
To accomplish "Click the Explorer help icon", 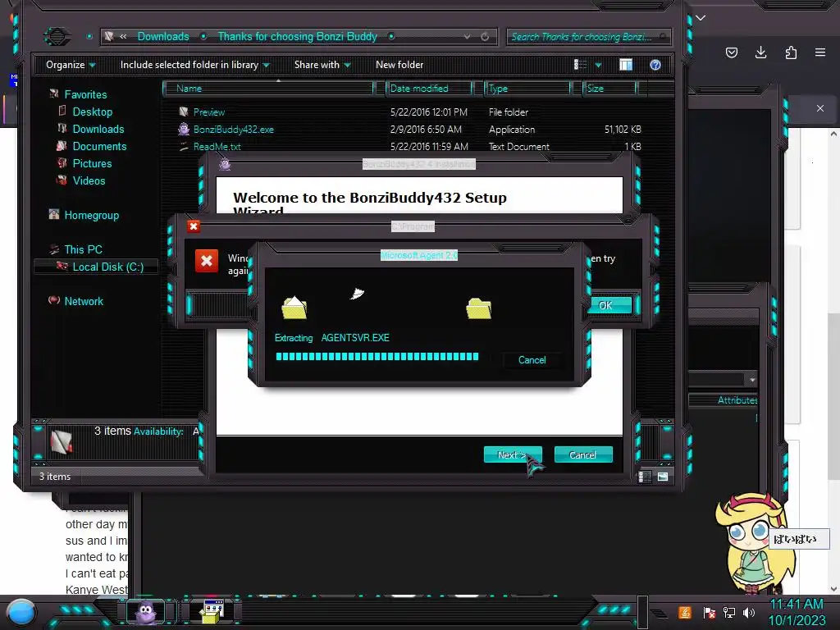I will pos(655,65).
